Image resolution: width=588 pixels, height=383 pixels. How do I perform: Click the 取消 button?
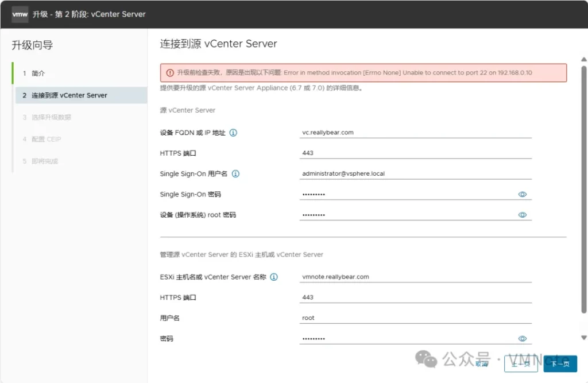(482, 363)
